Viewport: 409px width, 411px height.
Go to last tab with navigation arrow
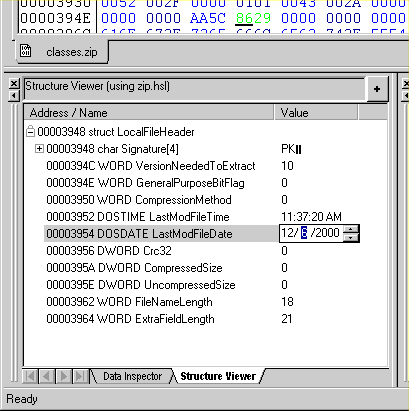[x=80, y=376]
